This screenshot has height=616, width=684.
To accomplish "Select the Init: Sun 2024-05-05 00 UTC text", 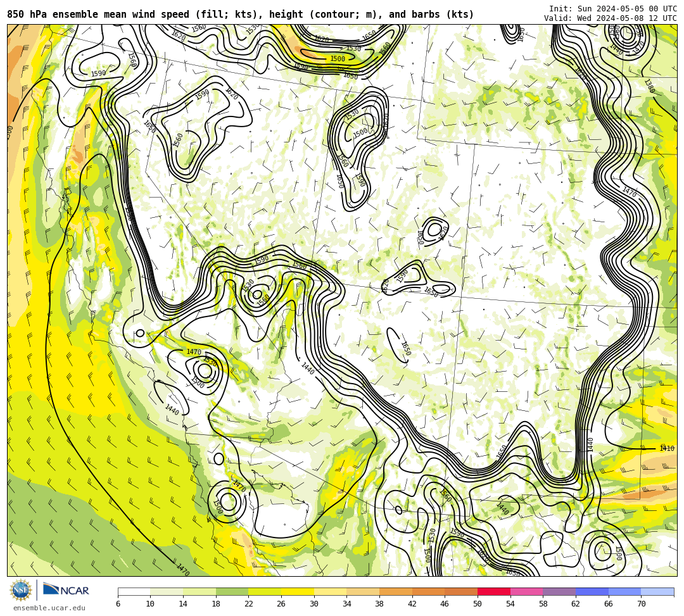I will pos(613,9).
